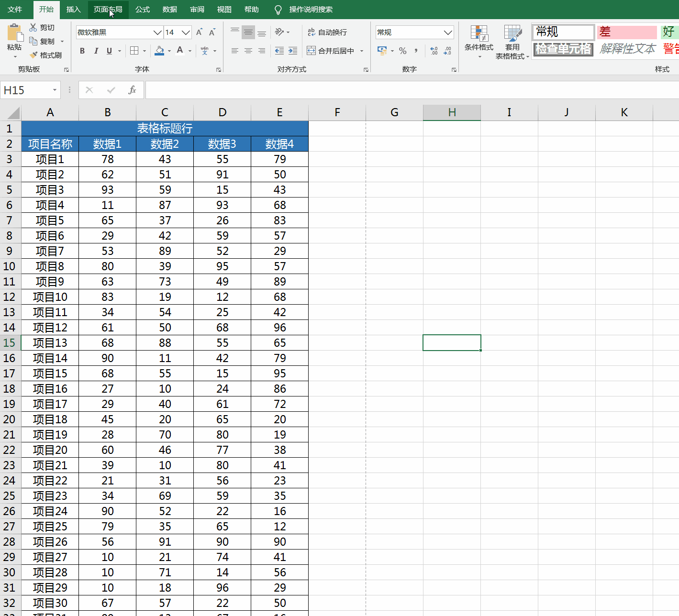
Task: Click the Cut (剪切) scissors icon
Action: tap(33, 27)
